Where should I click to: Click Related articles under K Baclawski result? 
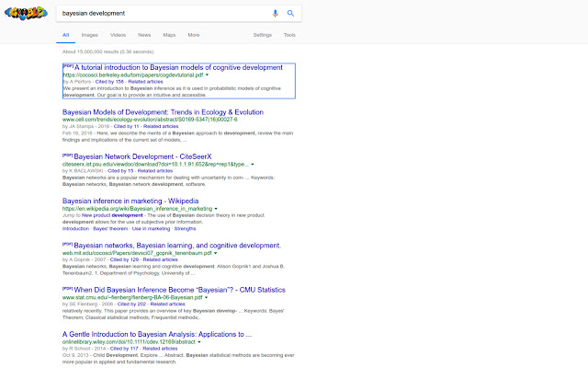(155, 171)
